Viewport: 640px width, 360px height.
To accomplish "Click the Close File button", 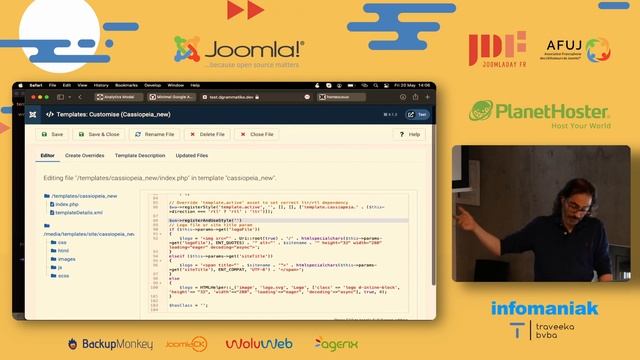I will click(257, 134).
